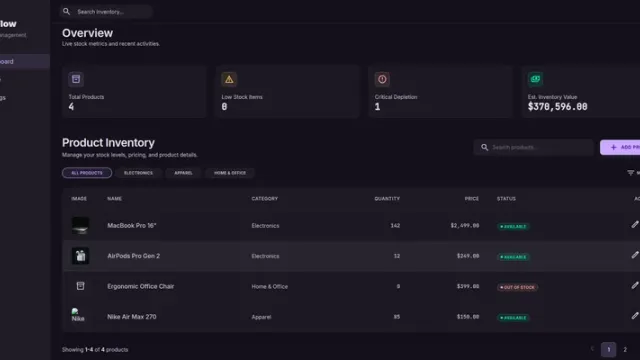Screen dimensions: 640x360
Task: Focus the Search products field
Action: (533, 147)
